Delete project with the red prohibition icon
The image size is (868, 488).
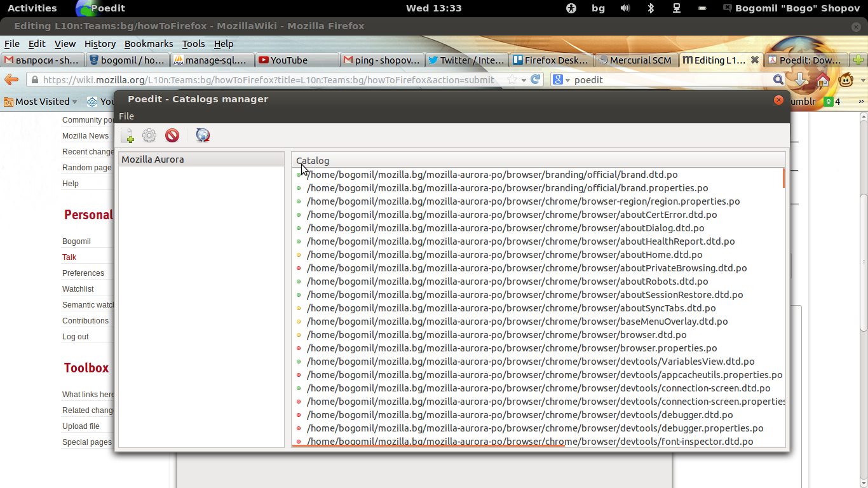(172, 135)
